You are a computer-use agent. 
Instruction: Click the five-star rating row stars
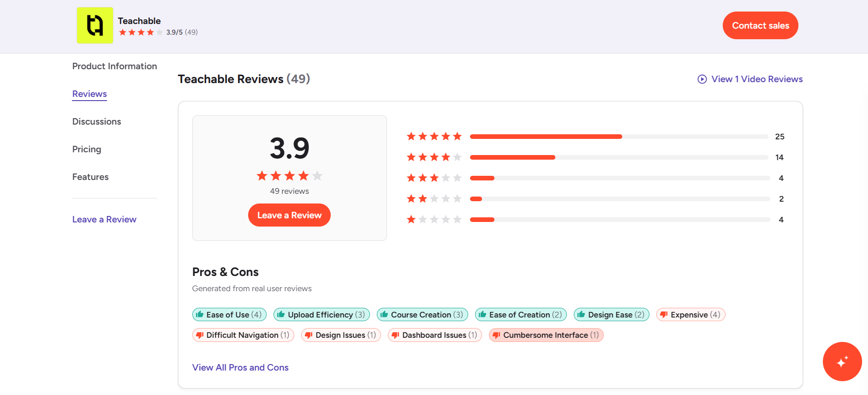pyautogui.click(x=434, y=137)
